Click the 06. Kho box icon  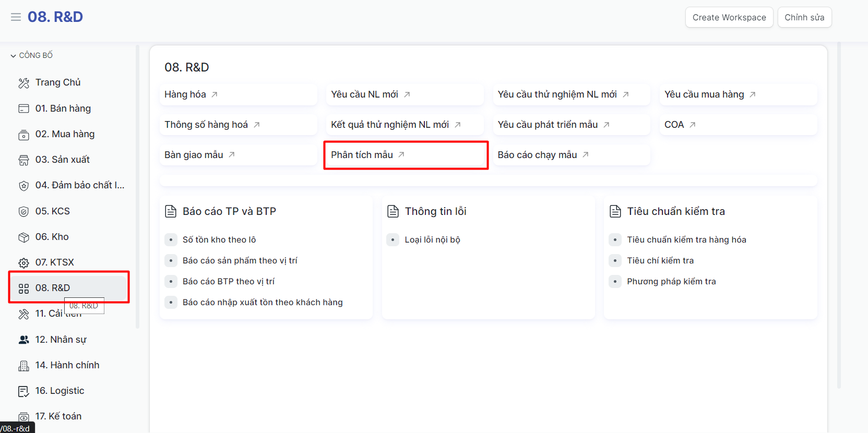[23, 237]
